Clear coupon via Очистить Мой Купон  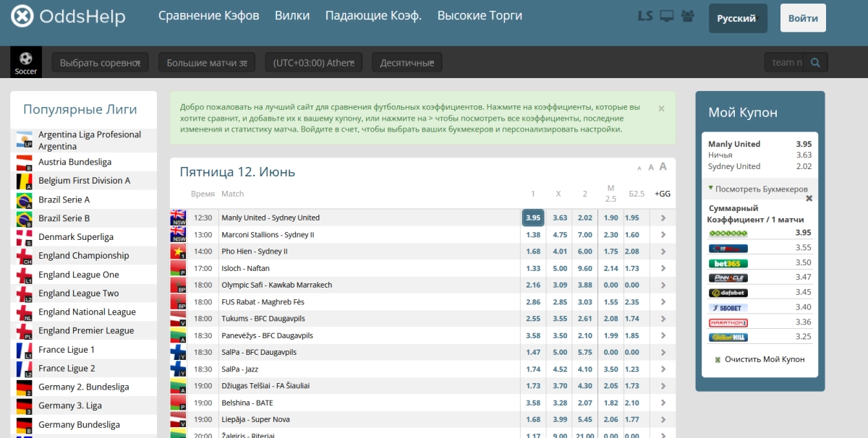click(x=759, y=359)
